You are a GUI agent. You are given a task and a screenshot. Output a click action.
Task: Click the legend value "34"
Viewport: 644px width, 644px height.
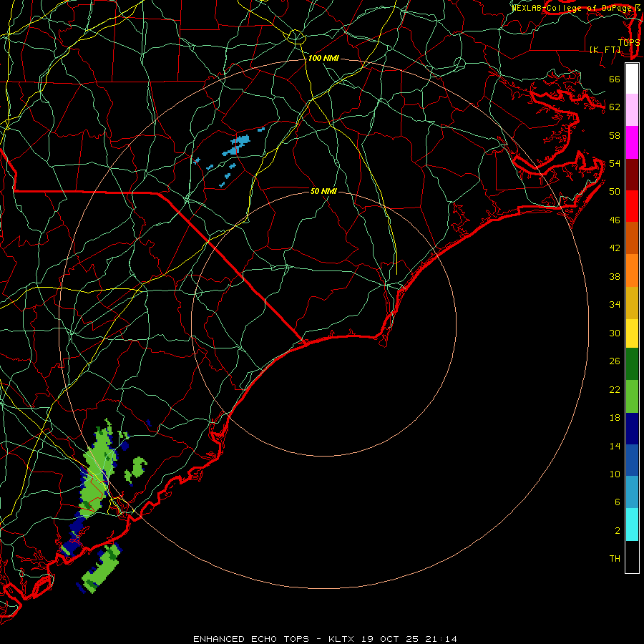click(x=615, y=305)
